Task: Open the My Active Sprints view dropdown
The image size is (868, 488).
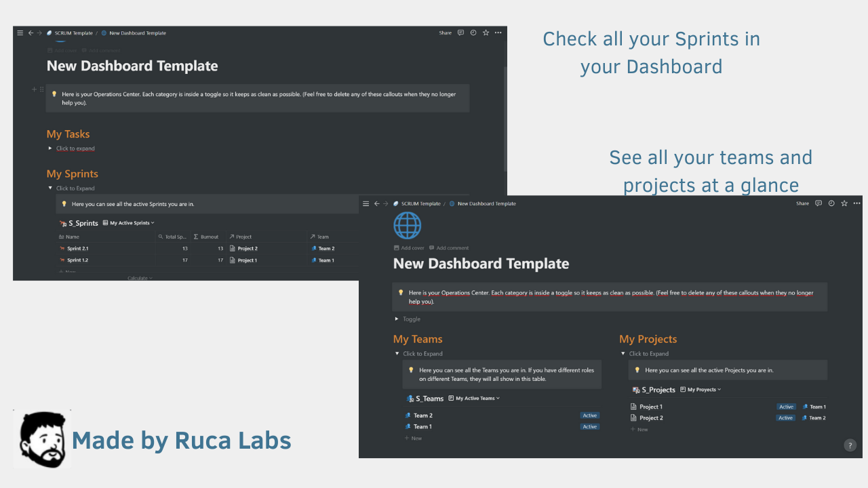Action: pos(129,223)
